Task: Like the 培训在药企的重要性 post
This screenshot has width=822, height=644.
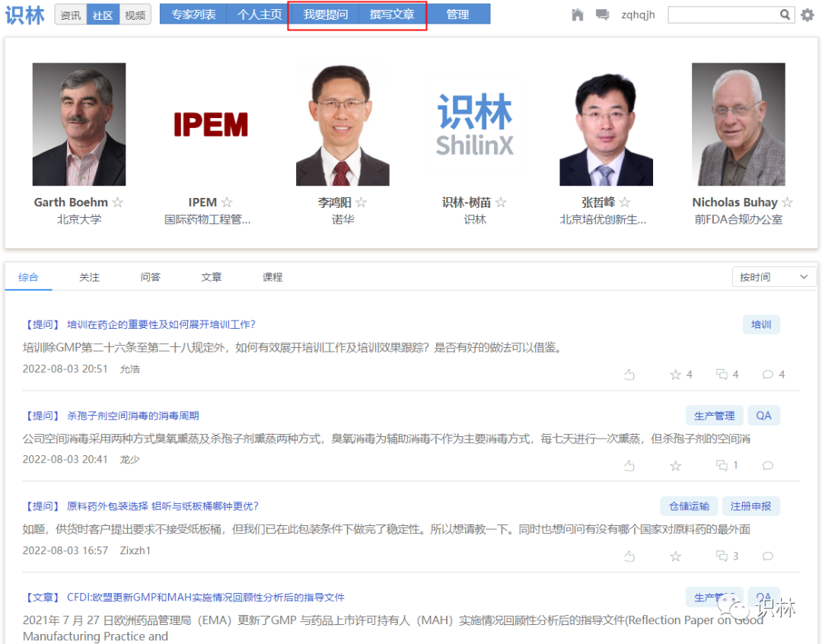Action: 629,375
